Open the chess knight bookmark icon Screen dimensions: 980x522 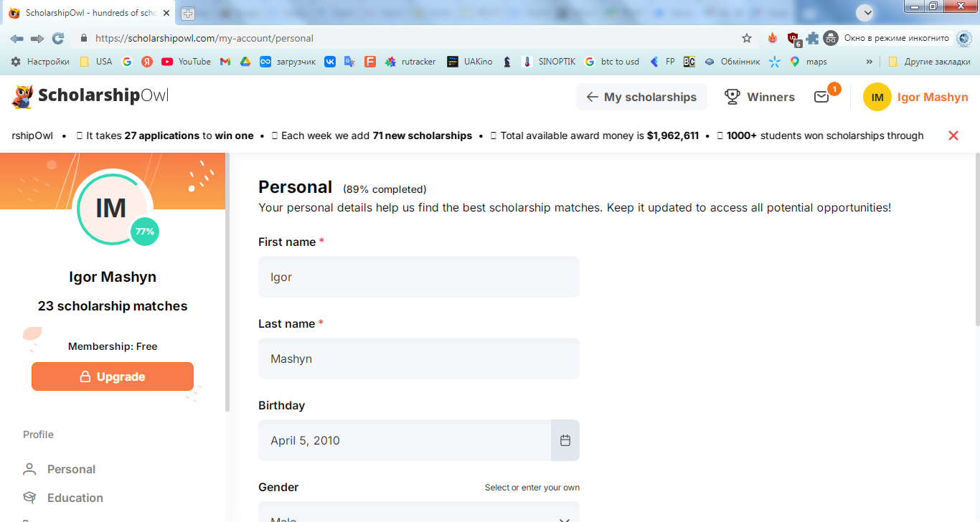tap(507, 62)
